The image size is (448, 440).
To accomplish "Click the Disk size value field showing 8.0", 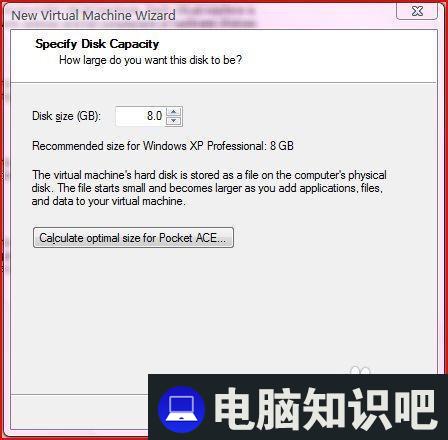I will click(x=140, y=116).
